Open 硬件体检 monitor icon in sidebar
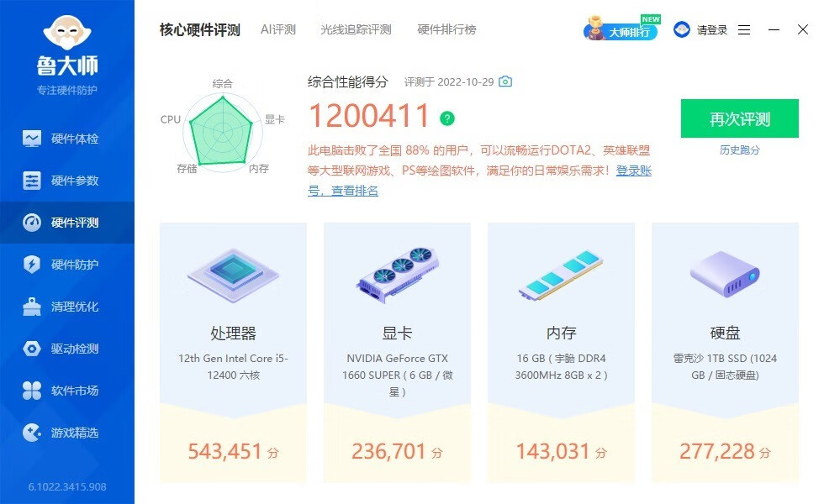Screen dimensions: 824x504 32,139
